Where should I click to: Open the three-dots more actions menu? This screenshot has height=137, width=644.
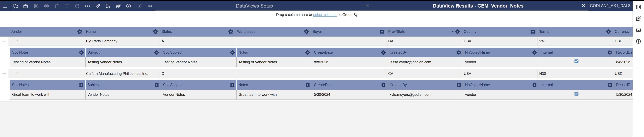coord(87,6)
